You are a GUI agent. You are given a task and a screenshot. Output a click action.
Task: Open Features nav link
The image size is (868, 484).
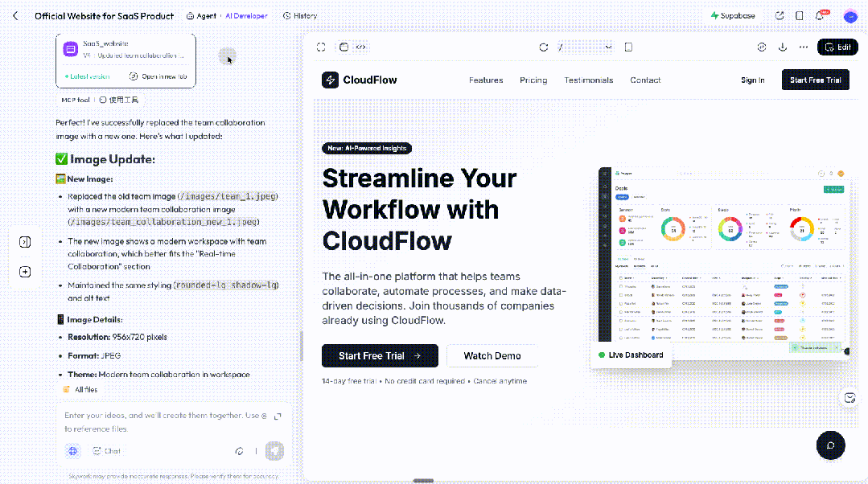(485, 80)
